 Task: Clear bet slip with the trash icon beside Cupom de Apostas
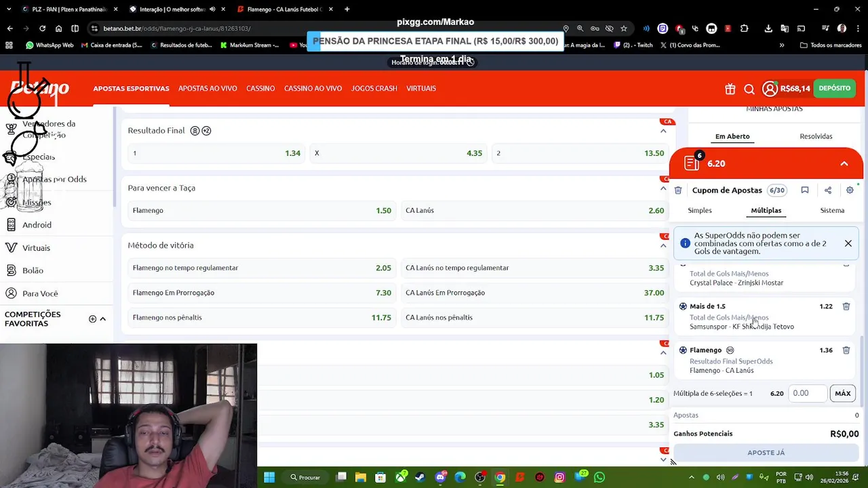(678, 190)
